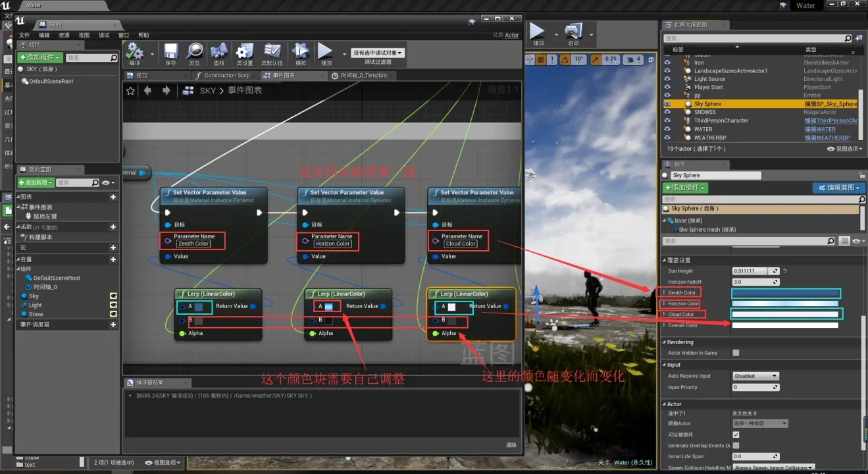Screen dimensions: 868x474
Task: Save the blueprint with the floppy icon
Action: [x=170, y=53]
